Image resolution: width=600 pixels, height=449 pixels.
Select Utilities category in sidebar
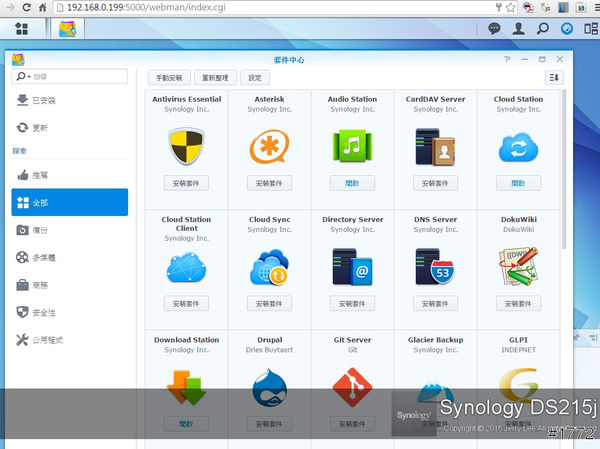[70, 340]
